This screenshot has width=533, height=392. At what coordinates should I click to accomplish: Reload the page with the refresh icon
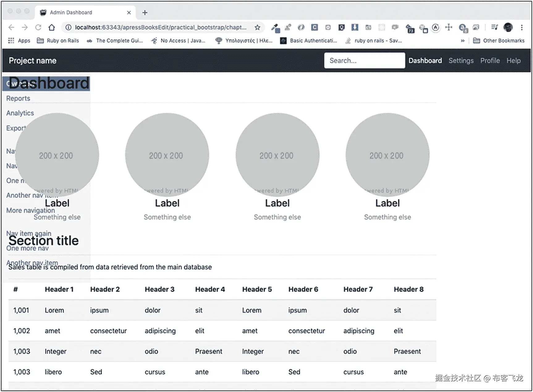pyautogui.click(x=38, y=28)
